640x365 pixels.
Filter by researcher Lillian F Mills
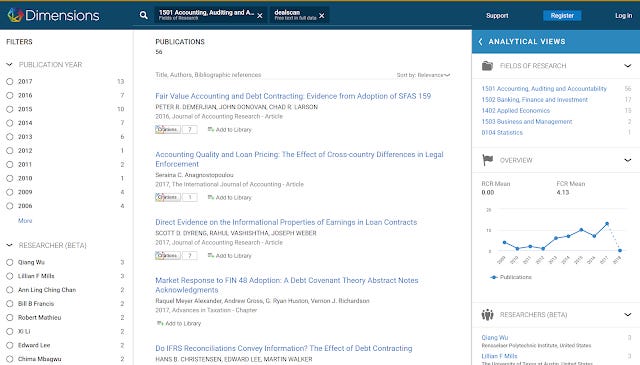coord(10,276)
